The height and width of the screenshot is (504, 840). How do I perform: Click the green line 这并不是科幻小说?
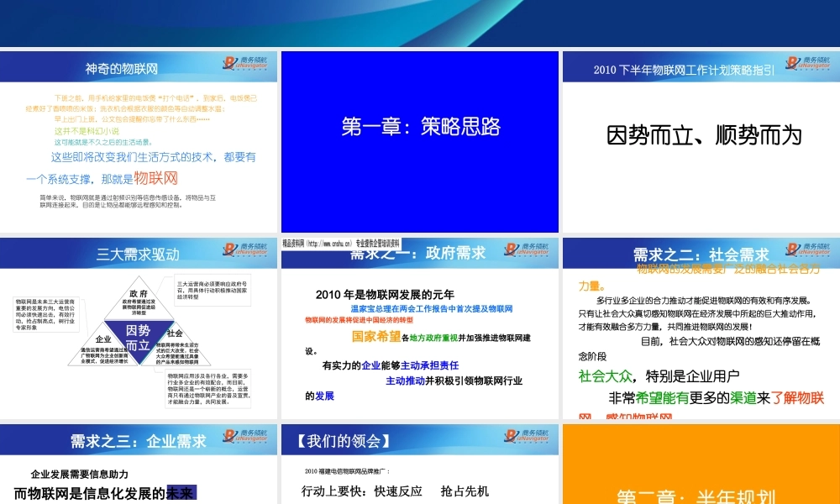(87, 131)
